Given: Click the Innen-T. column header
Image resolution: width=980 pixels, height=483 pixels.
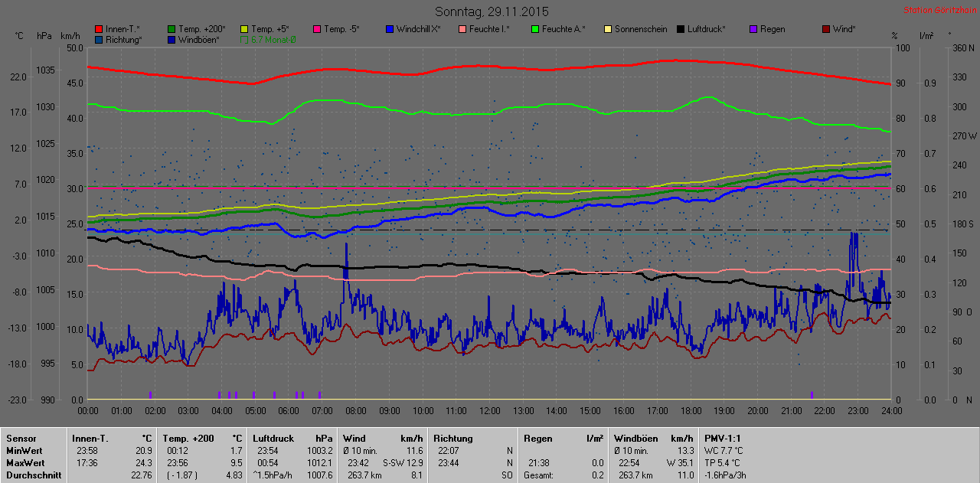Looking at the screenshot, I should tap(90, 439).
